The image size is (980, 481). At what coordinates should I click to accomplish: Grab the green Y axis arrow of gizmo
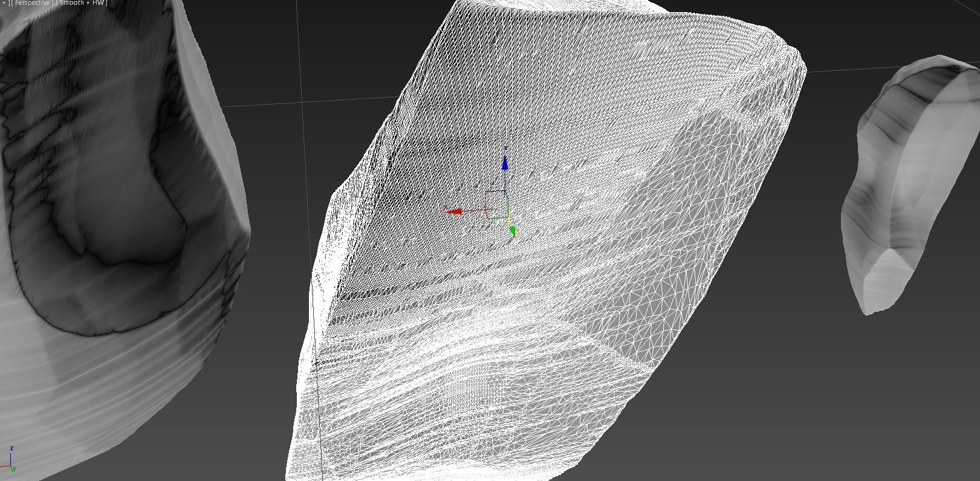tap(513, 231)
